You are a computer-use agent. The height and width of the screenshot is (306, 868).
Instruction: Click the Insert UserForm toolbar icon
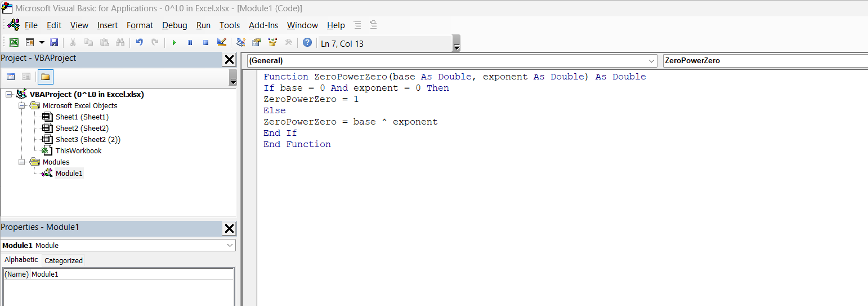(x=30, y=43)
